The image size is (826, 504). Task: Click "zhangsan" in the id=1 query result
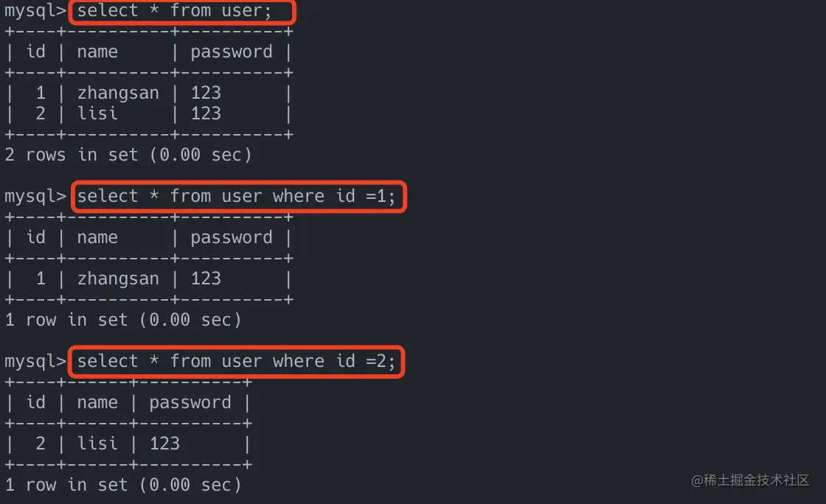(117, 279)
